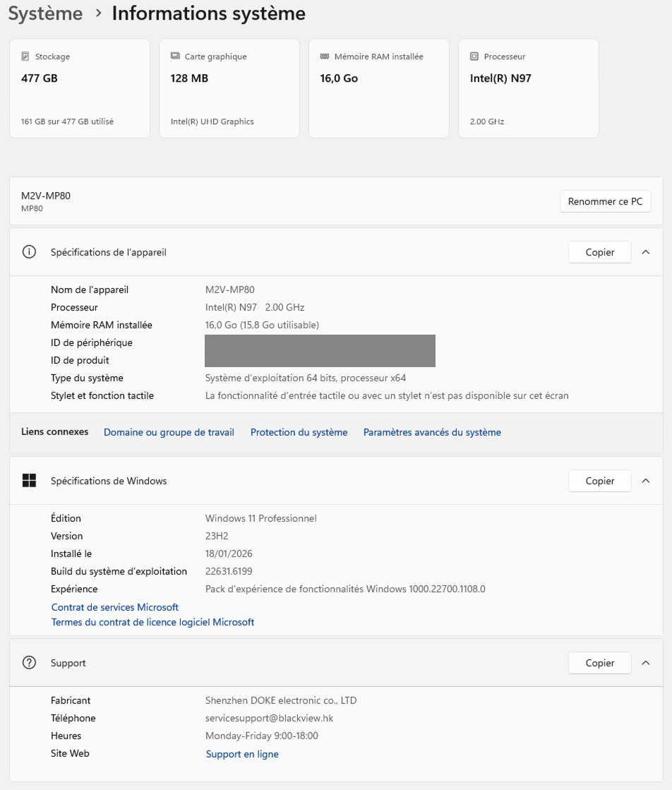The width and height of the screenshot is (672, 790).
Task: Select the Système d'exploitation 64 bits value
Action: 305,378
